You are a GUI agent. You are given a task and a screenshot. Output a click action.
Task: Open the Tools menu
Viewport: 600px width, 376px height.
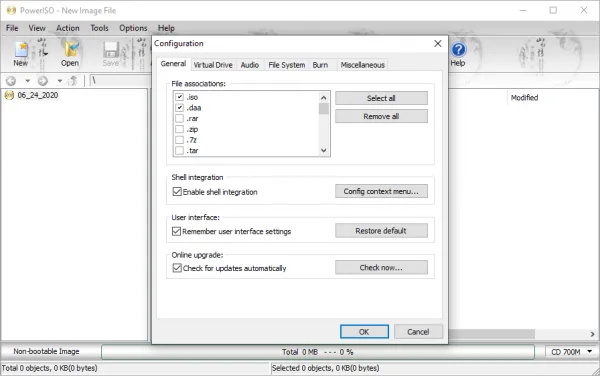(x=99, y=28)
